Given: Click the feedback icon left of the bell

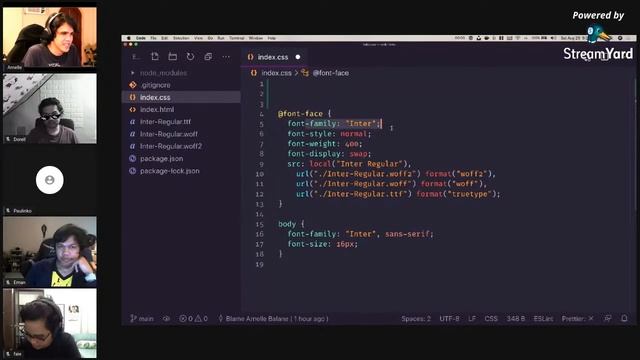Looking at the screenshot, I should (608, 318).
